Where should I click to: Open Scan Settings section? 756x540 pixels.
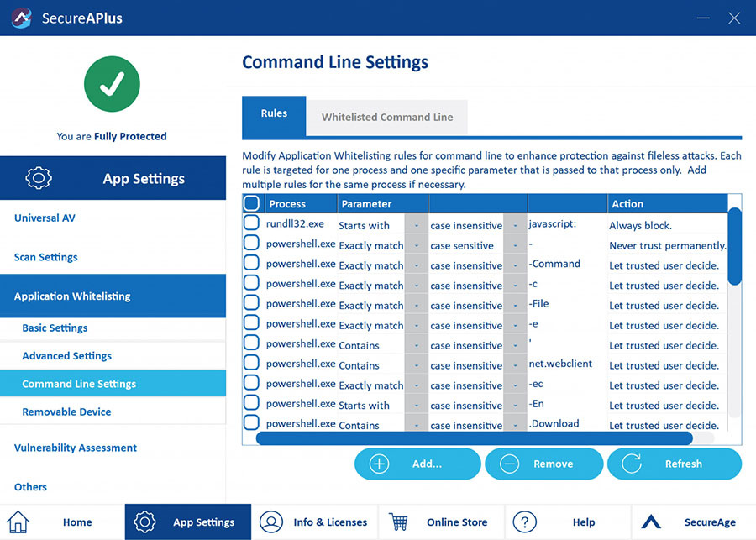(46, 257)
